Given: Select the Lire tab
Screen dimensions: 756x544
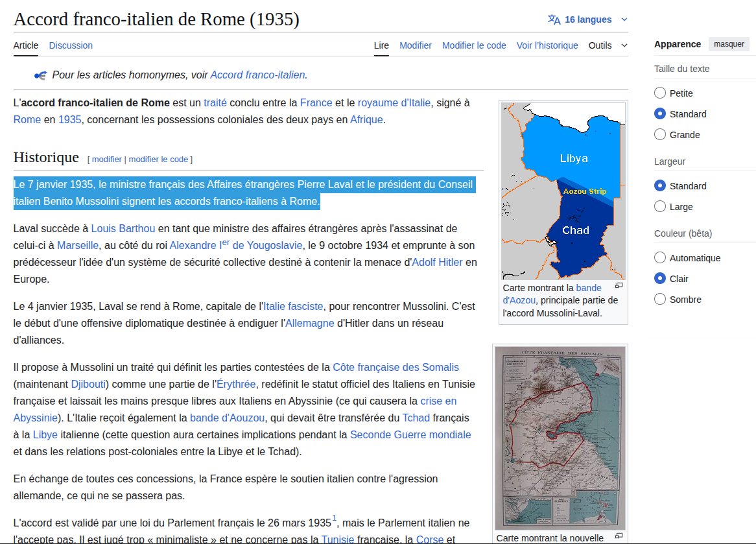Looking at the screenshot, I should pos(381,45).
